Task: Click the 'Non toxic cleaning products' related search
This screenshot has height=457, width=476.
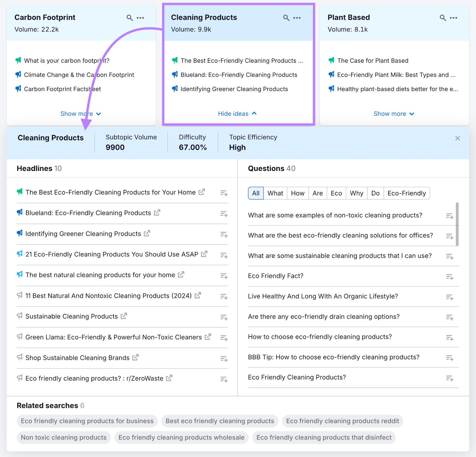Action: tap(63, 437)
